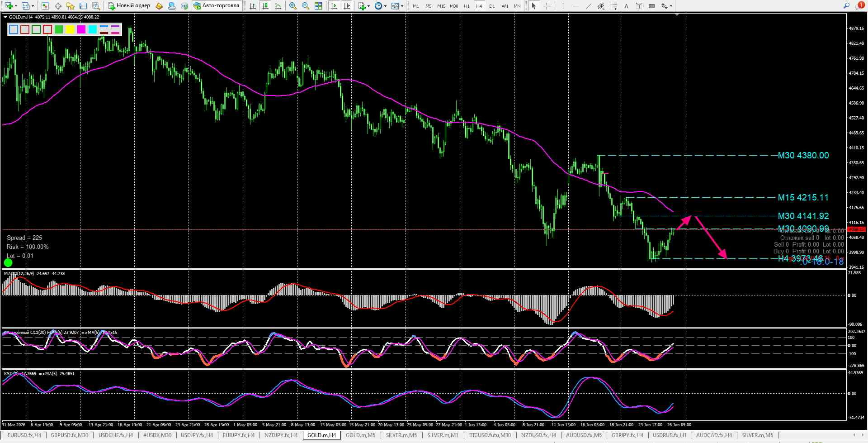Switch to the BTCUSD.futu,M30 chart tab
Screen dimensions: 868x443
point(490,435)
